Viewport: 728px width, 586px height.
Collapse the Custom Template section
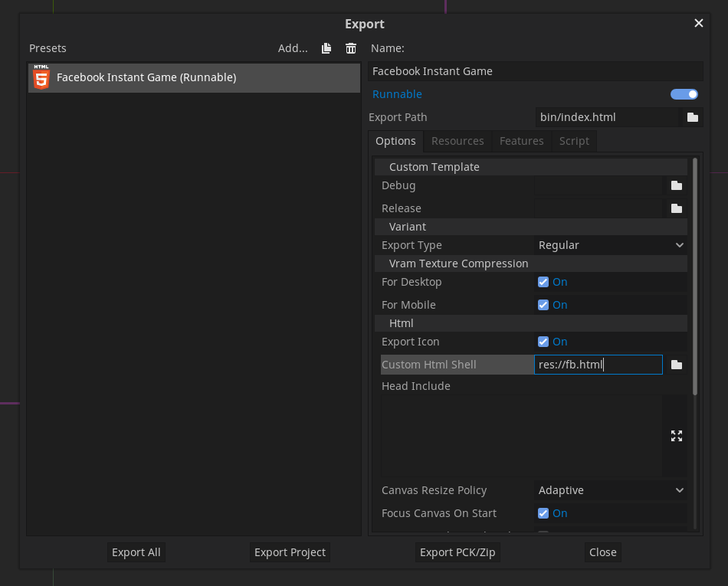531,167
